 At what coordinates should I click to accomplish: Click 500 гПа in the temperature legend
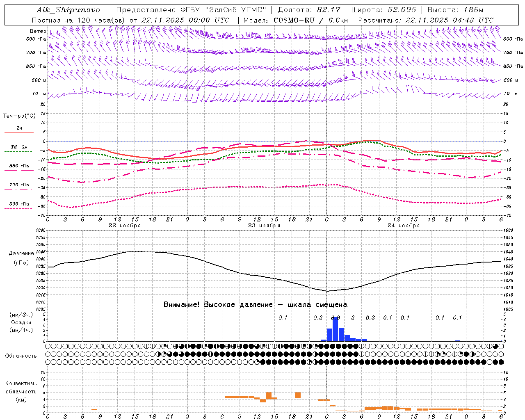click(x=19, y=204)
